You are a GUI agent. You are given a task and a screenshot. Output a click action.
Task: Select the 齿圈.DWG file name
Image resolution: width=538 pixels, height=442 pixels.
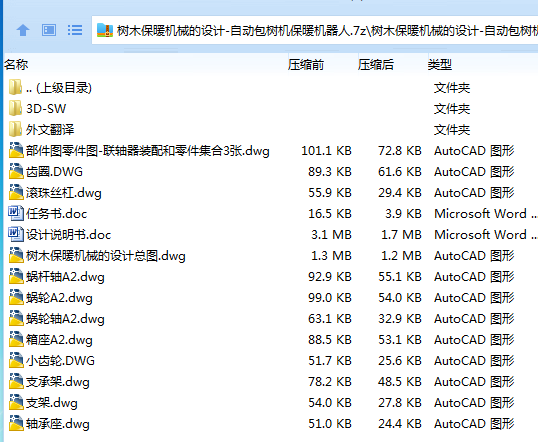click(54, 172)
